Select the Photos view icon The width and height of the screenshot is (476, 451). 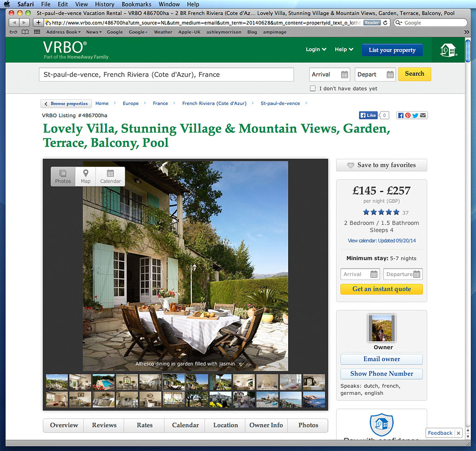coord(62,176)
